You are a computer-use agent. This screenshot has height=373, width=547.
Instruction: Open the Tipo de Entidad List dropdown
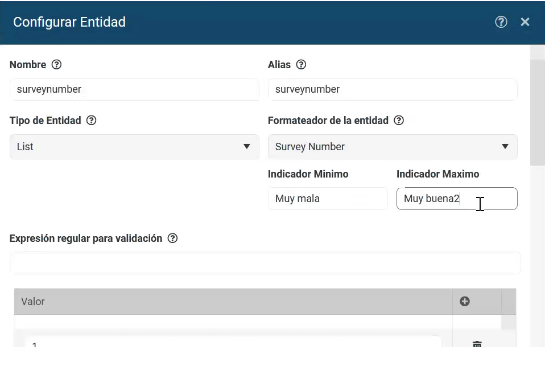135,147
